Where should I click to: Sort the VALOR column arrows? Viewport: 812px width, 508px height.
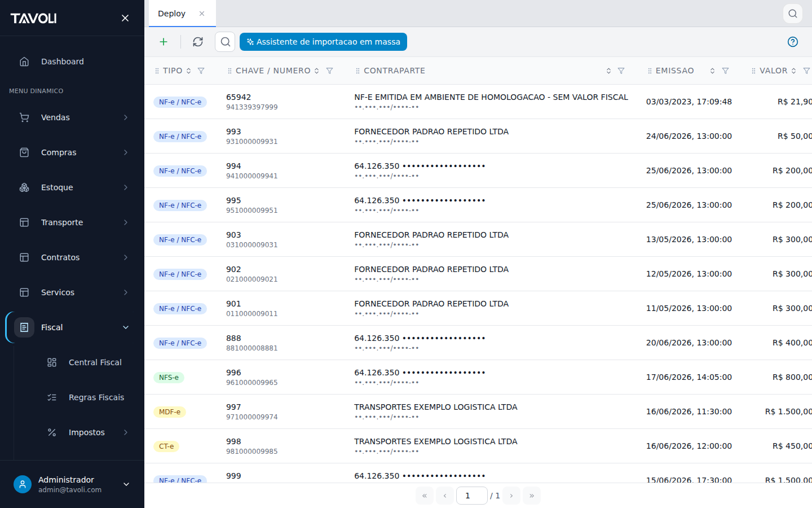[x=793, y=71]
